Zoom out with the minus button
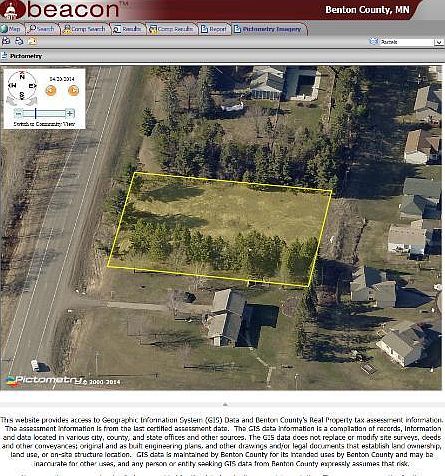Image resolution: width=445 pixels, height=476 pixels. pos(19,114)
